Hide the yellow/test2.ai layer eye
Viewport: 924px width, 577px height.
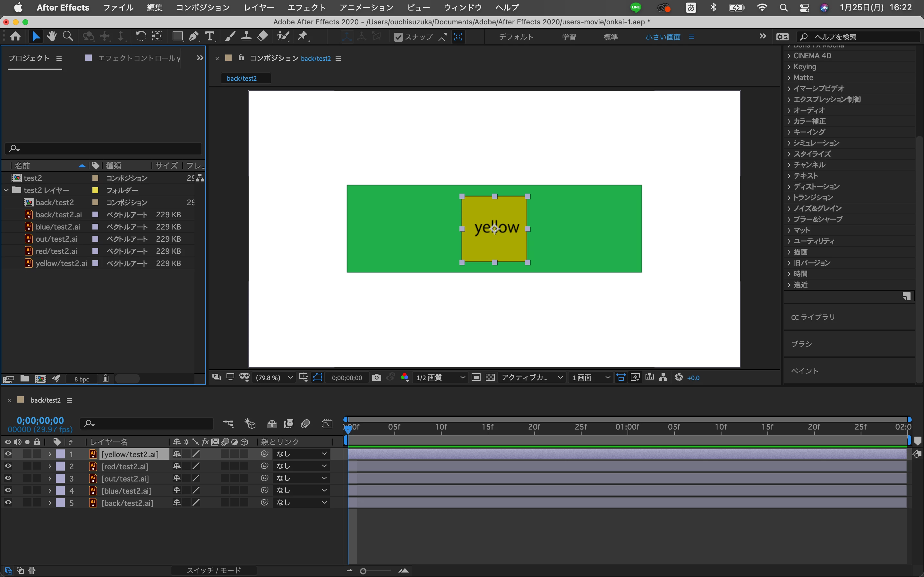click(8, 454)
